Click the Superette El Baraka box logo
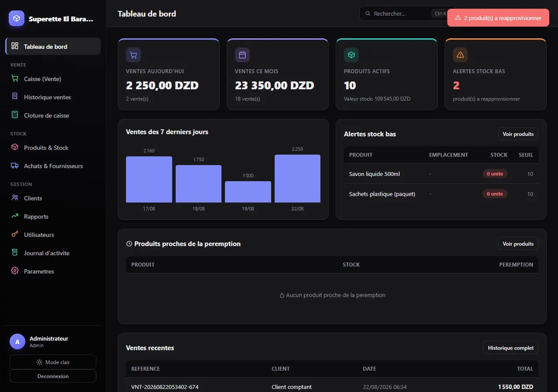The width and height of the screenshot is (558, 392). click(17, 18)
